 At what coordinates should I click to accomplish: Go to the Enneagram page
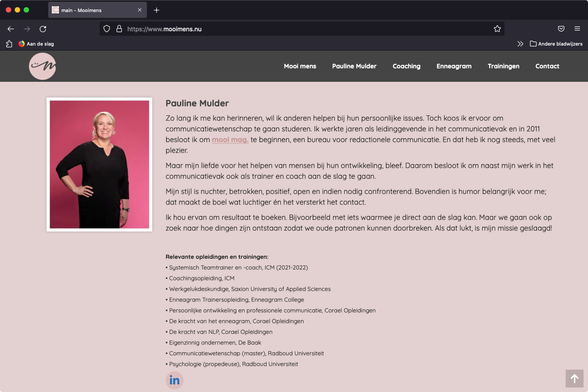pyautogui.click(x=454, y=66)
